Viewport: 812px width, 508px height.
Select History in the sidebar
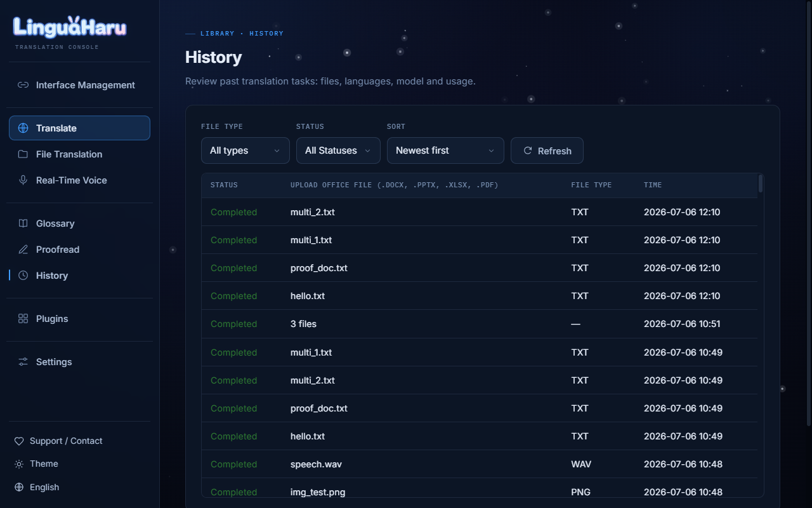click(x=79, y=276)
